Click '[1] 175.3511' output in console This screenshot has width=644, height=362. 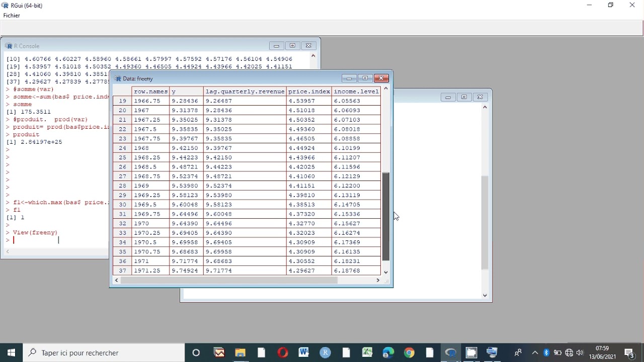28,112
